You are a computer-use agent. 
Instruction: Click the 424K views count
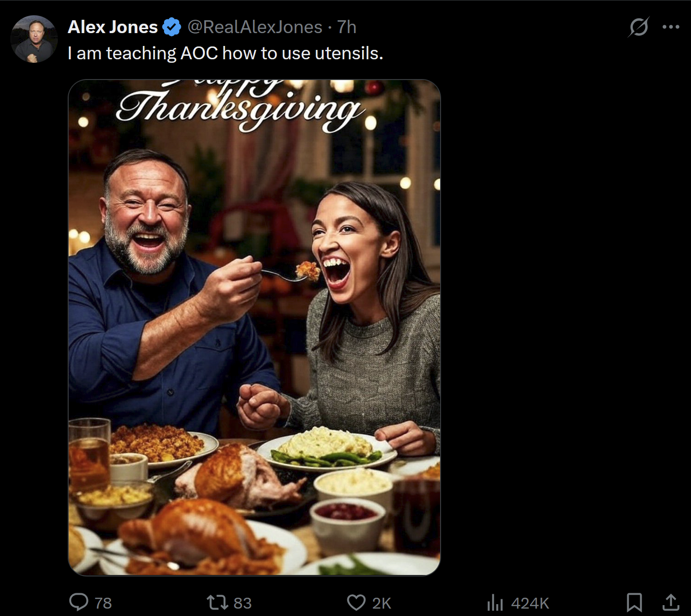[x=530, y=603]
